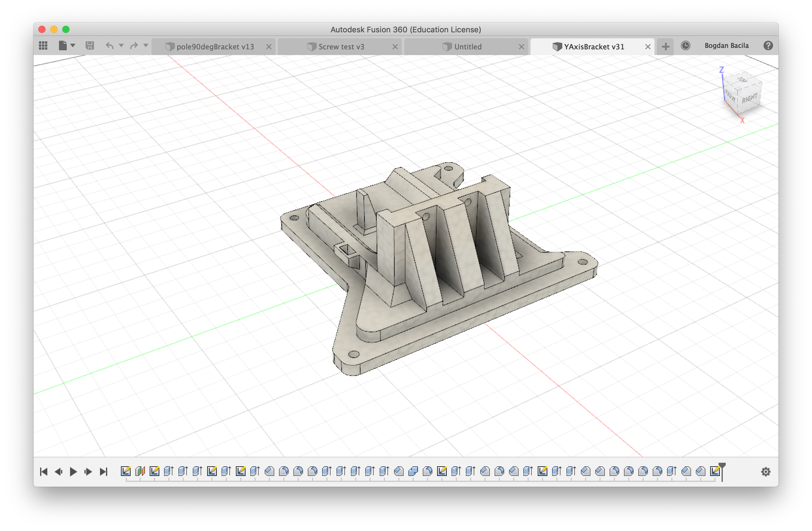Open a new design with the plus button
The width and height of the screenshot is (812, 531).
pyautogui.click(x=665, y=47)
